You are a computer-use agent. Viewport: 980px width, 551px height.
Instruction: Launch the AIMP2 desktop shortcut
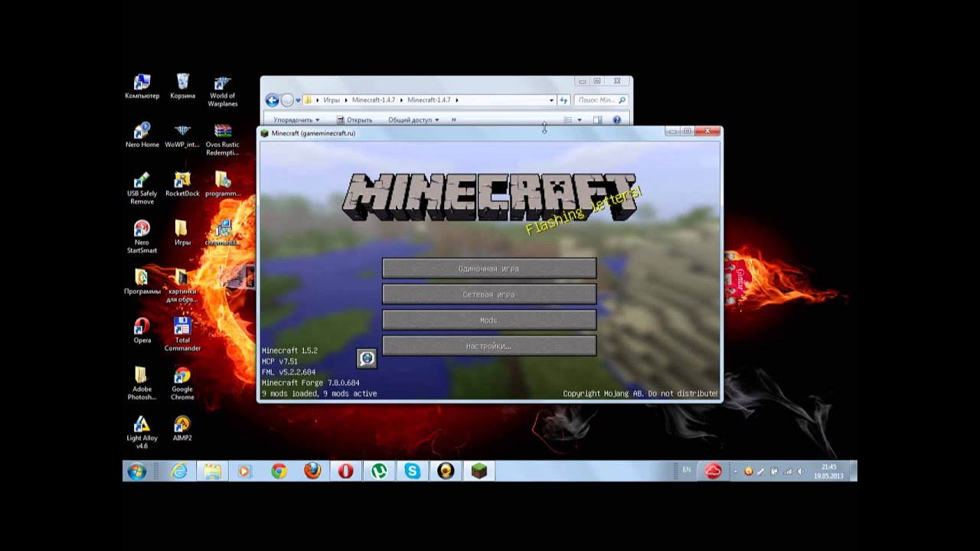[182, 429]
